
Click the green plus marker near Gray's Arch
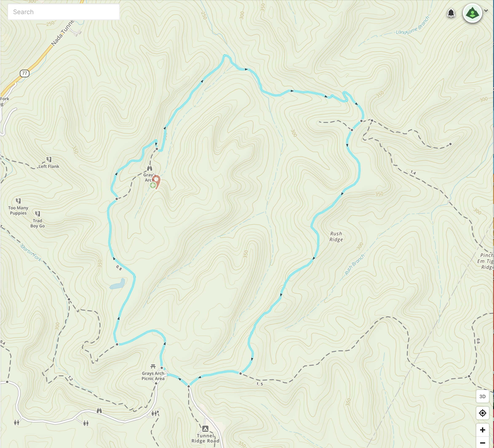[152, 185]
